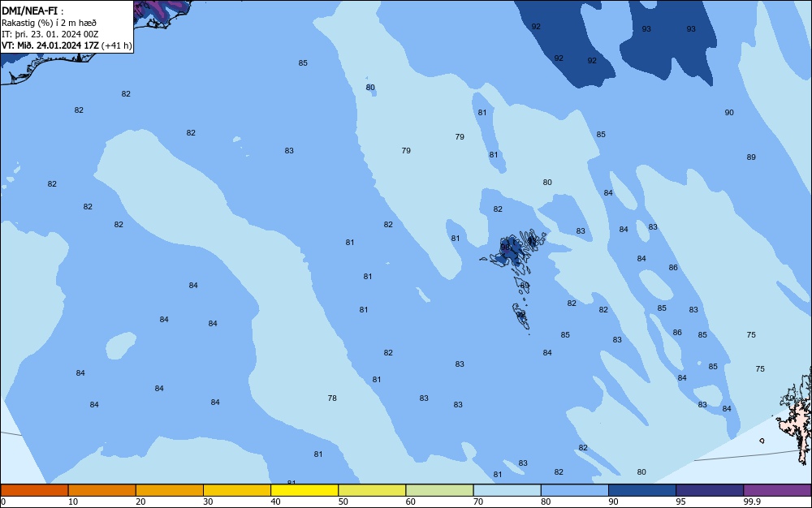Select the 30–40 golden legend swatch
This screenshot has width=812, height=508.
tap(237, 490)
